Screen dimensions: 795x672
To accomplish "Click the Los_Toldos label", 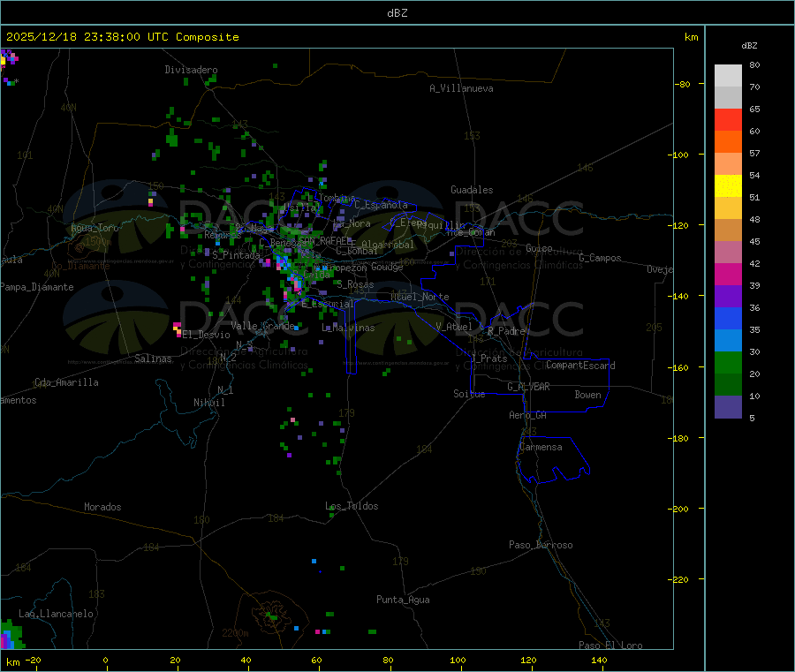I will tap(352, 506).
